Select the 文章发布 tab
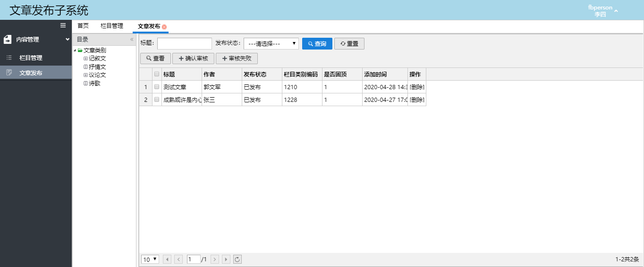The height and width of the screenshot is (267, 644). tap(149, 27)
